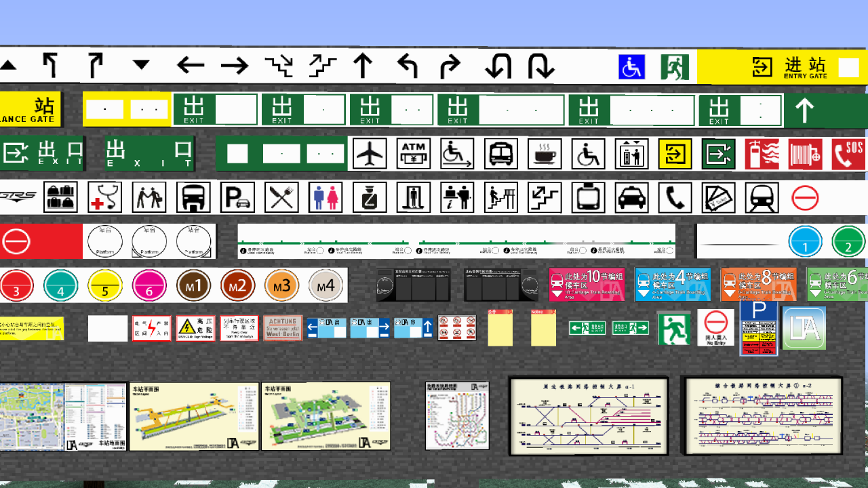Click the telephone handset icon
This screenshot has height=488, width=868.
coord(675,197)
